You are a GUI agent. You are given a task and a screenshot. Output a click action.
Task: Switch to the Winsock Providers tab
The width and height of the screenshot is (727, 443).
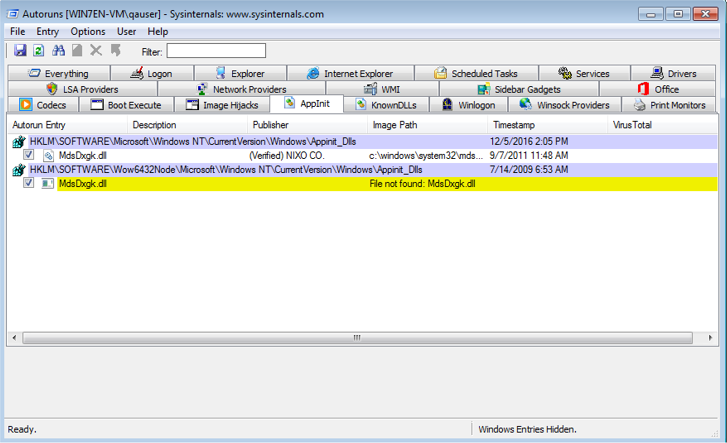(x=565, y=105)
